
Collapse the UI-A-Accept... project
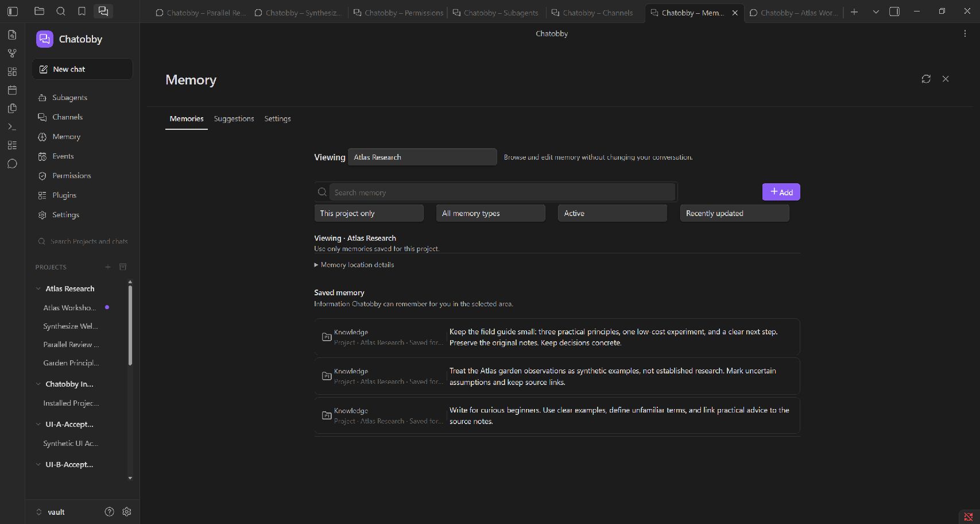[x=38, y=424]
